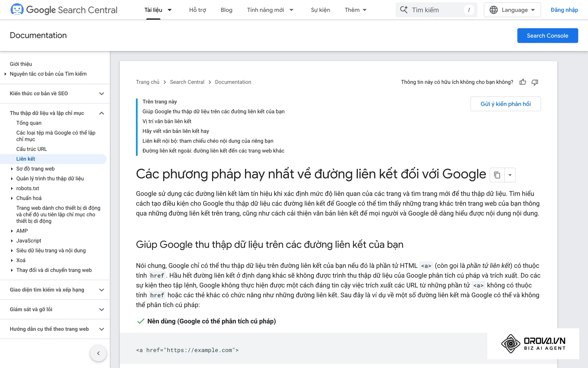Click the thumbs up helpful icon
588x368 pixels.
click(523, 82)
